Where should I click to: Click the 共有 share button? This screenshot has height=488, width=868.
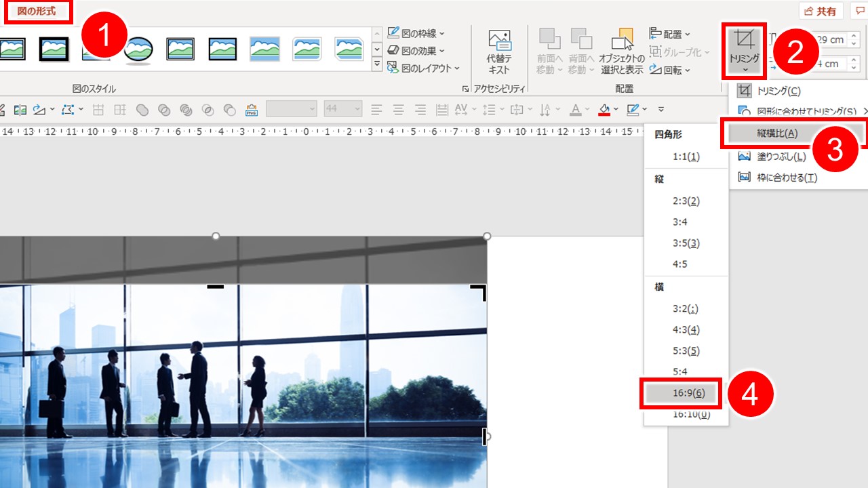point(820,11)
